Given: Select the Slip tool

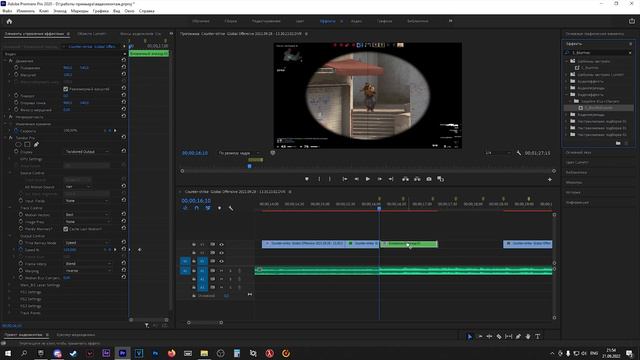Looking at the screenshot, I should pyautogui.click(x=508, y=336).
